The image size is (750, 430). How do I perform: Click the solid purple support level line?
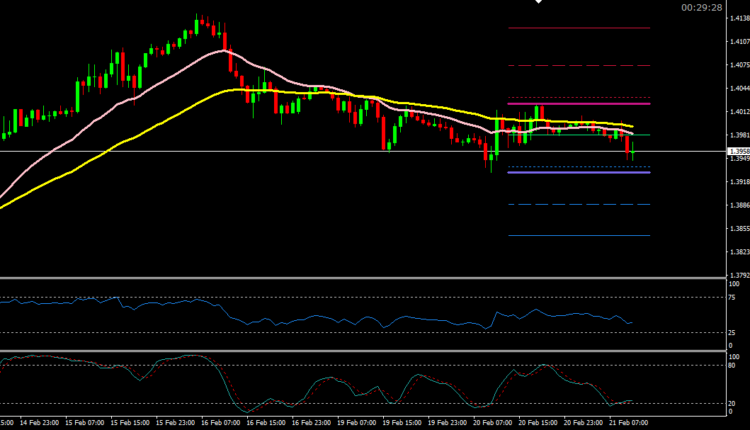coord(580,173)
